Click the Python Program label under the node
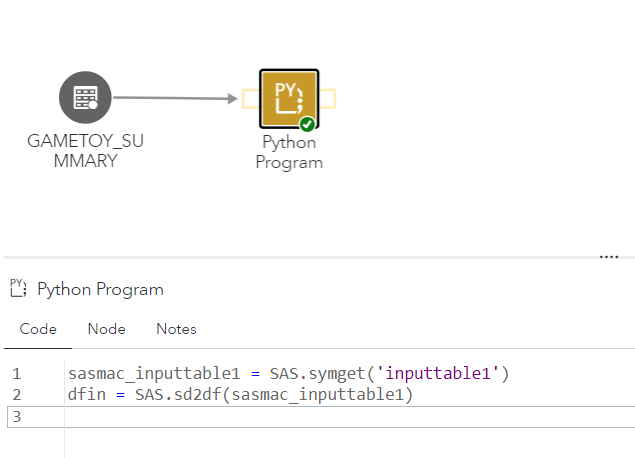 tap(289, 152)
